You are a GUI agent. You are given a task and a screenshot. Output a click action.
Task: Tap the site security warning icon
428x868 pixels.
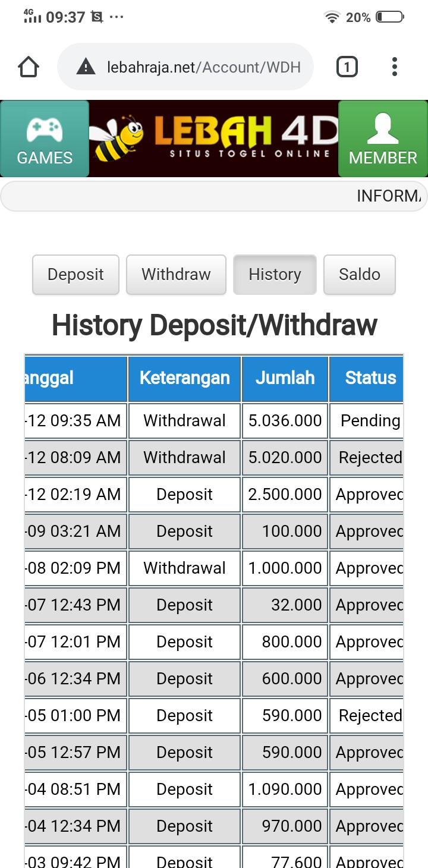point(86,67)
